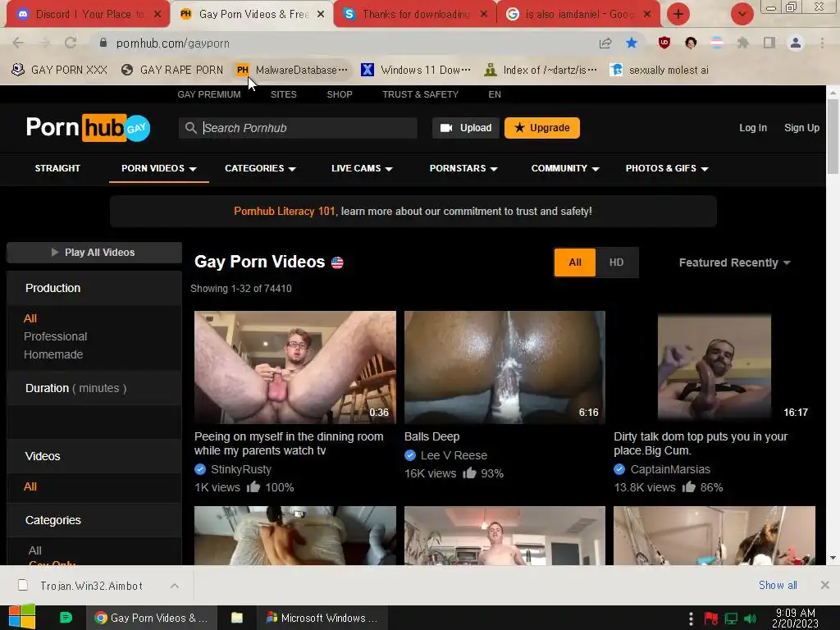
Task: Open the Windows 11 Dow bookmark
Action: [416, 70]
